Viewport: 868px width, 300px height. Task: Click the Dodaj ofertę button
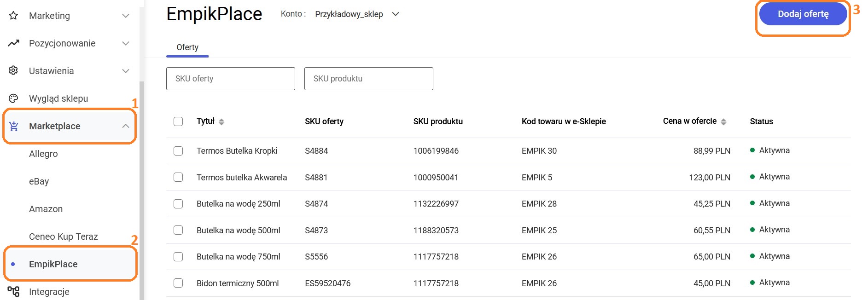pos(803,14)
